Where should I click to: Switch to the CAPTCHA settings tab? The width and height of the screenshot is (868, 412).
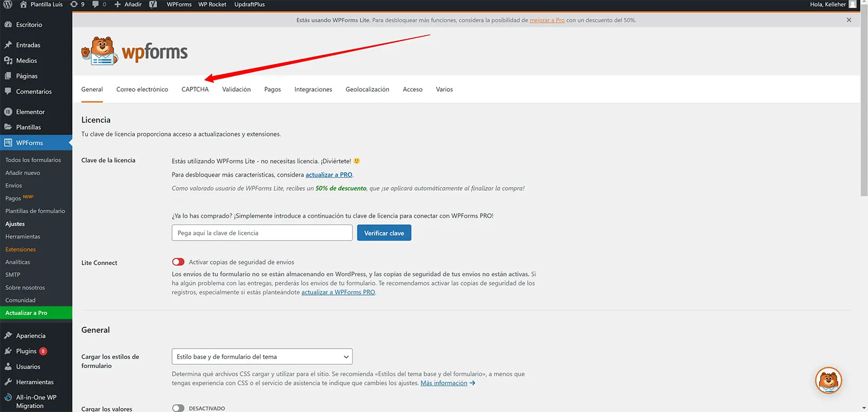point(195,89)
